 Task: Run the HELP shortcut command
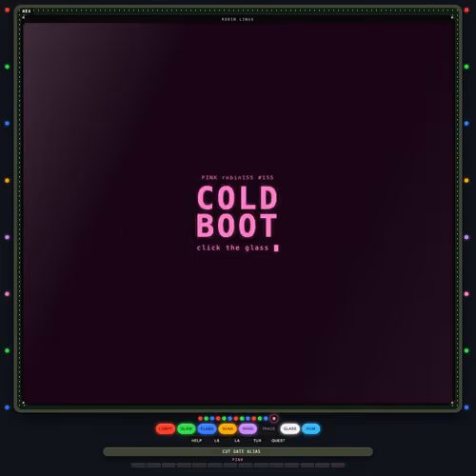click(x=196, y=441)
